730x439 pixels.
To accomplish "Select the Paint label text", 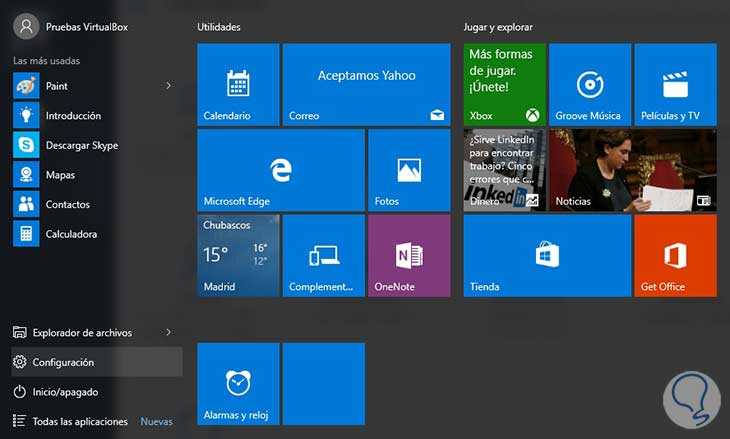I will [x=56, y=86].
